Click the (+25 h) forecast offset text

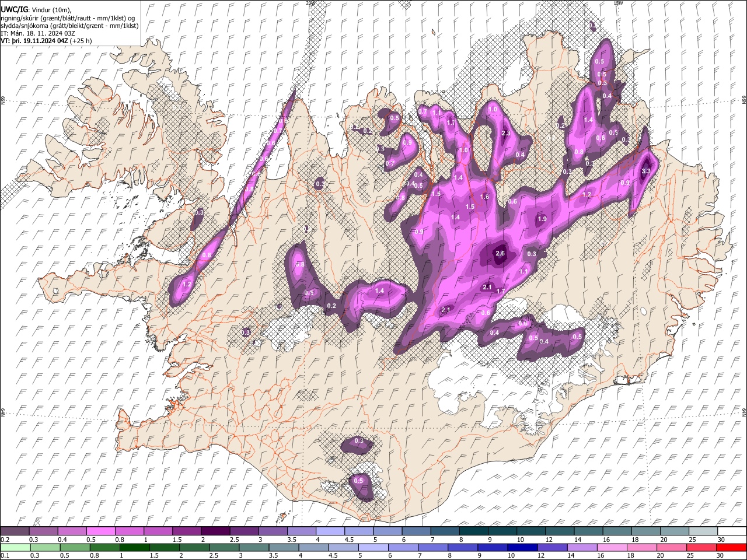pos(81,41)
